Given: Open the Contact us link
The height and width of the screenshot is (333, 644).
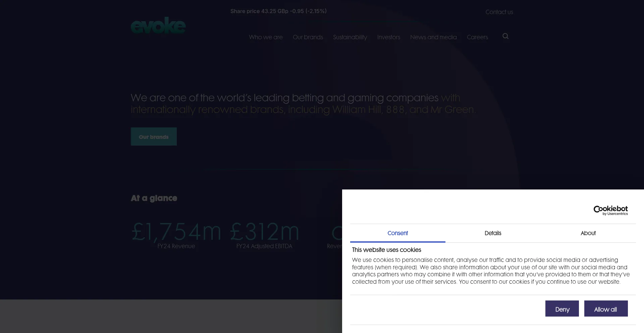Looking at the screenshot, I should pyautogui.click(x=499, y=12).
